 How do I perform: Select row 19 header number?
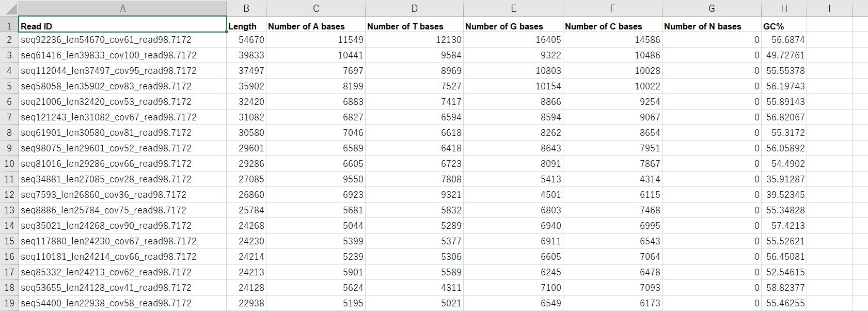9,303
